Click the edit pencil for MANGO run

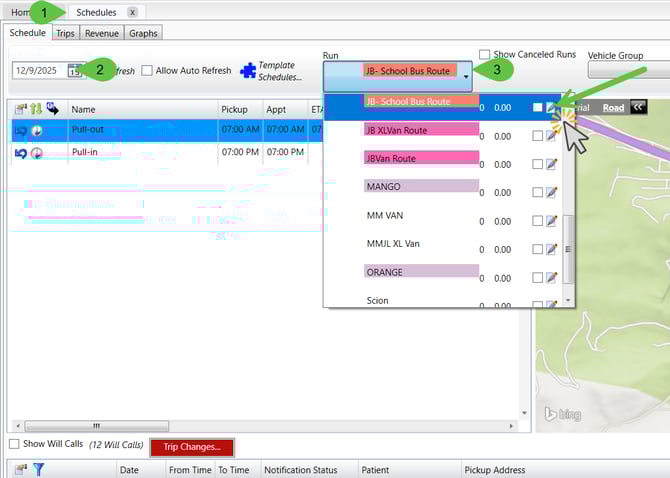pyautogui.click(x=551, y=192)
